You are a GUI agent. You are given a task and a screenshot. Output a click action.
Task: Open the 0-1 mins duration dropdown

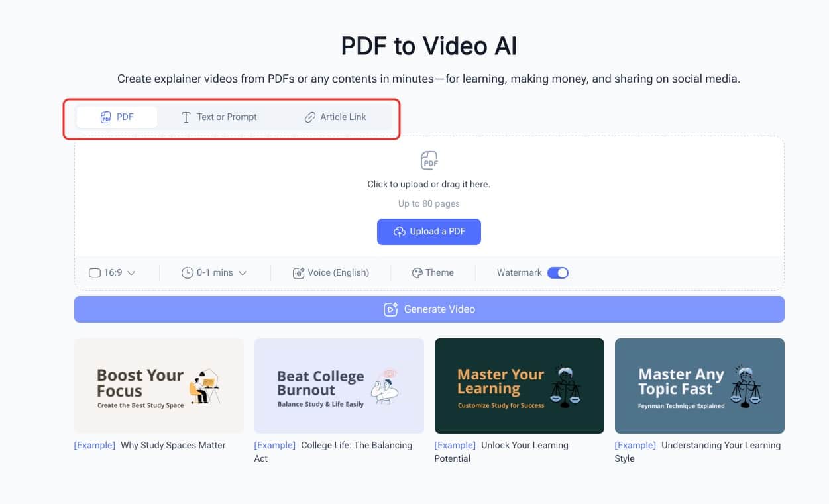click(214, 273)
